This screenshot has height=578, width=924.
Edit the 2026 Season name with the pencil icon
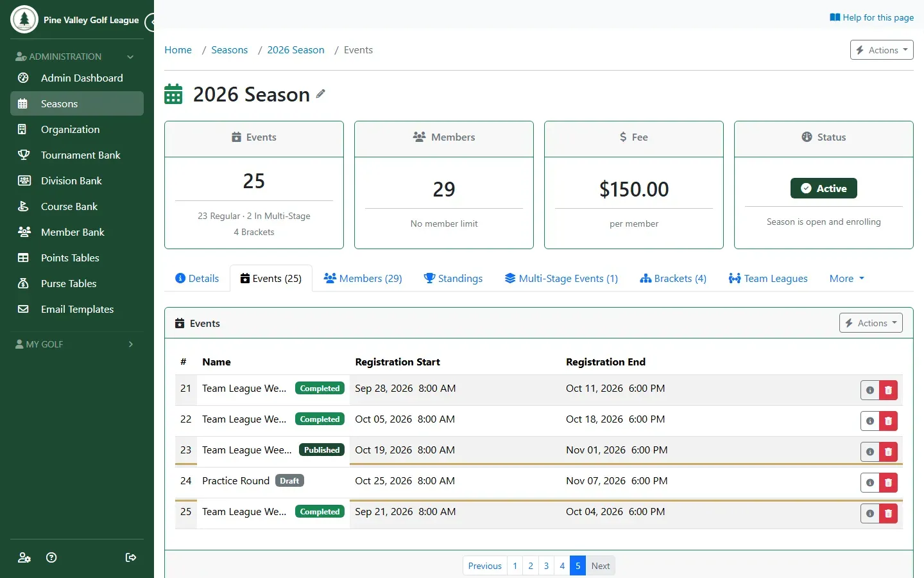point(321,94)
